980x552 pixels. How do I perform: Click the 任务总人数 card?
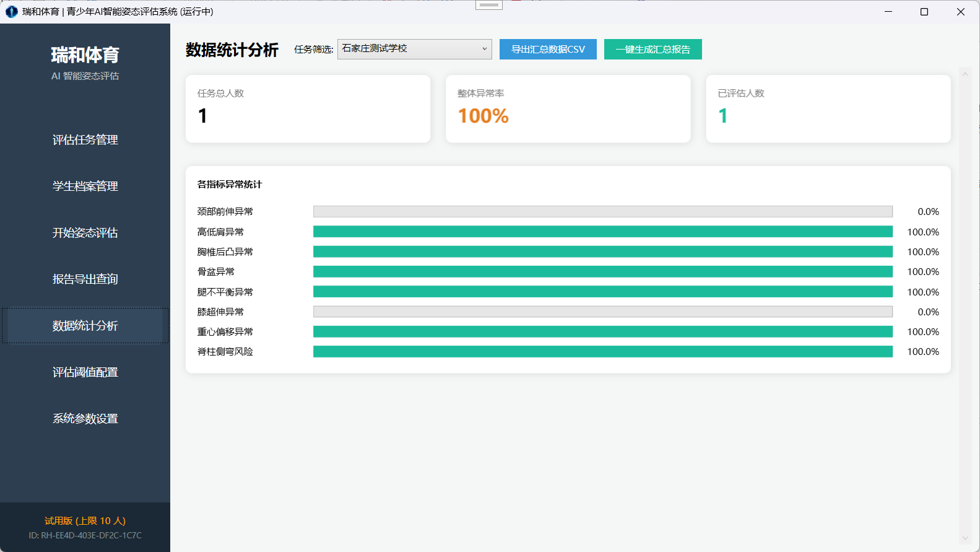tap(308, 109)
